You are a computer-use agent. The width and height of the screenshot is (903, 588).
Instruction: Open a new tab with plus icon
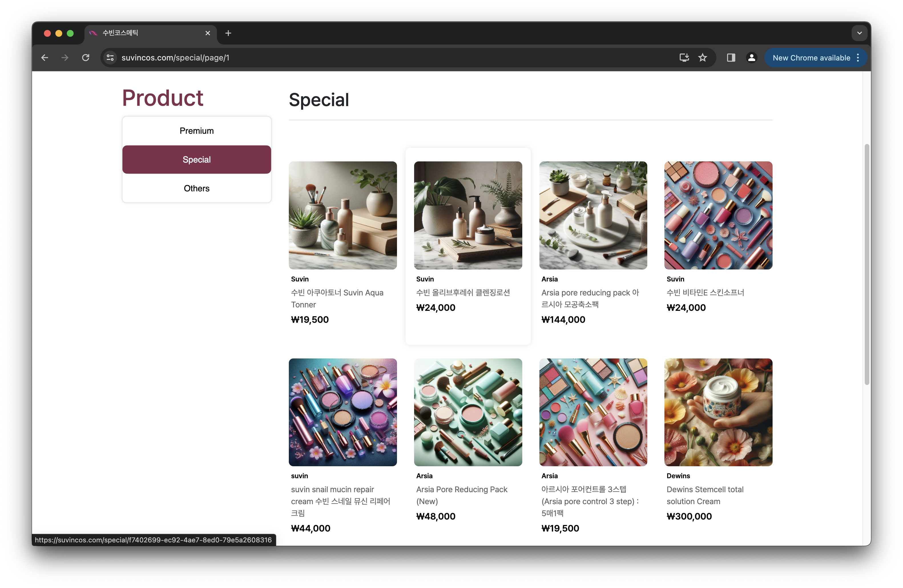(228, 33)
